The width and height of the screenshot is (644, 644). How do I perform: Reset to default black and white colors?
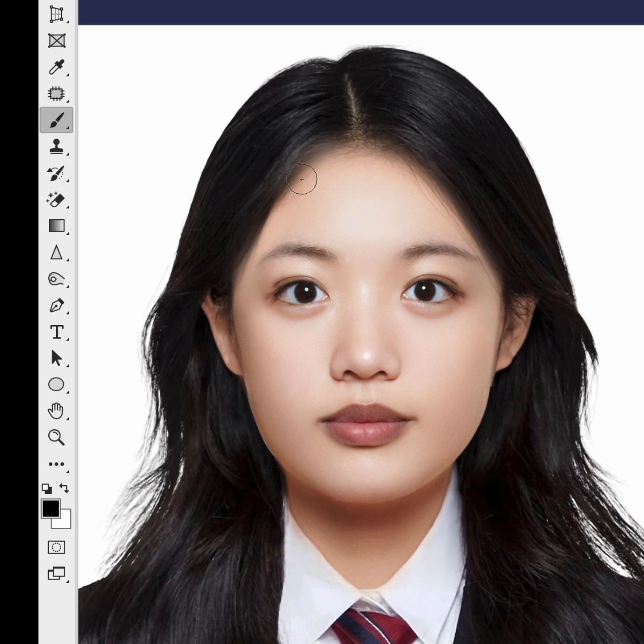coord(47,488)
